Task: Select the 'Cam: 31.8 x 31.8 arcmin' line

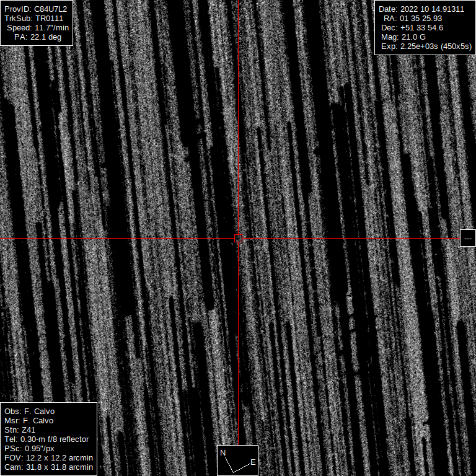Action: (48, 467)
